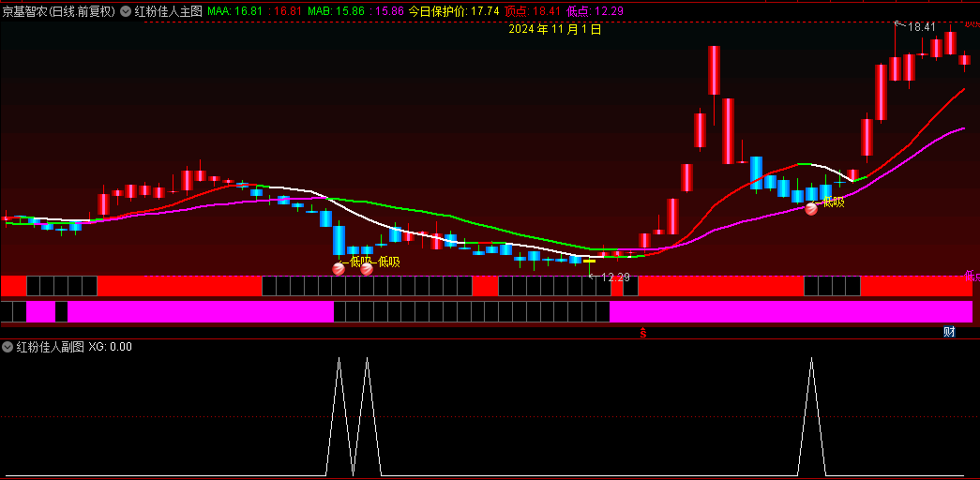Expand the menu icon beside 红粉佳人副图

tap(8, 347)
